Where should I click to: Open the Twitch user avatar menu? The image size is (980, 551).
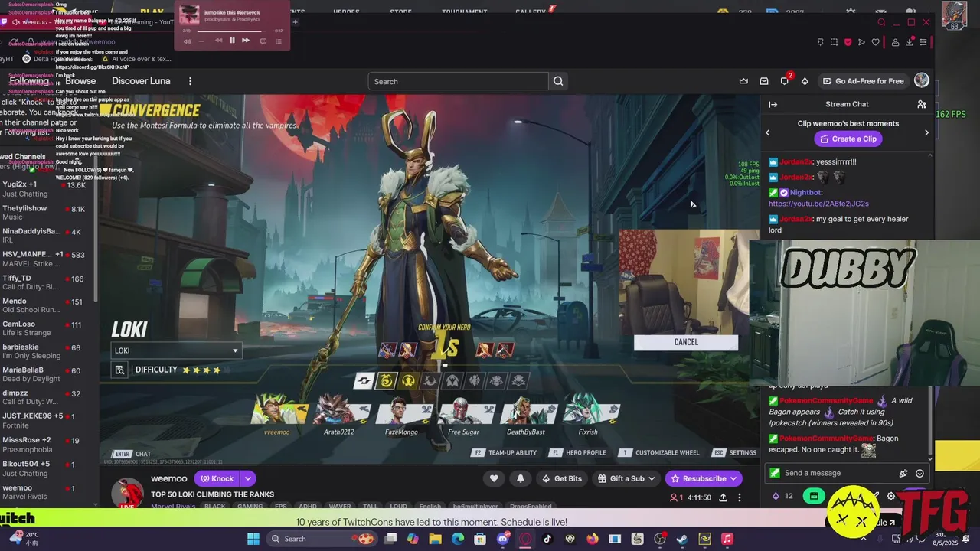point(922,80)
